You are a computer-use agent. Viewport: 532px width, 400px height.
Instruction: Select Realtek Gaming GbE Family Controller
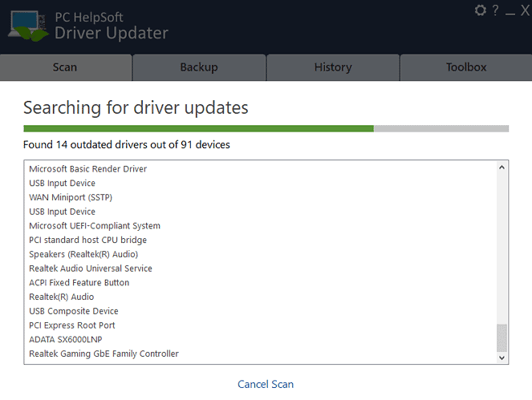(104, 354)
